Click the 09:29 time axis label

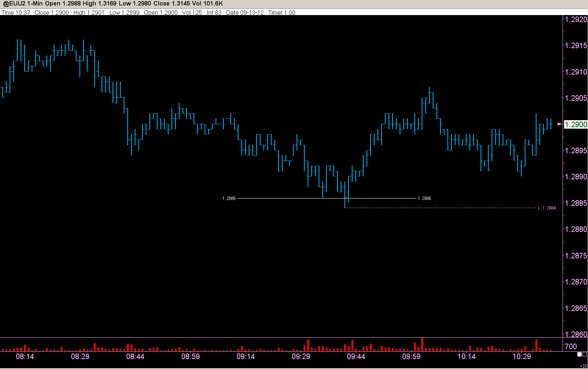pyautogui.click(x=301, y=357)
